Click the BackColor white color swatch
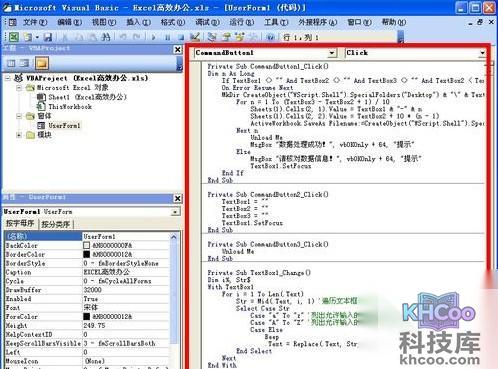498x369 pixels. [x=86, y=246]
